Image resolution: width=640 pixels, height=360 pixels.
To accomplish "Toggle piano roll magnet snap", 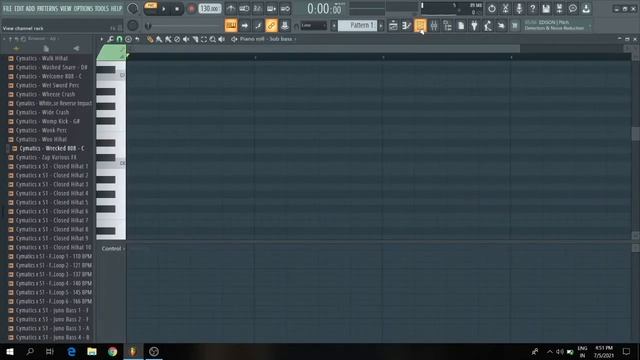I will (119, 39).
